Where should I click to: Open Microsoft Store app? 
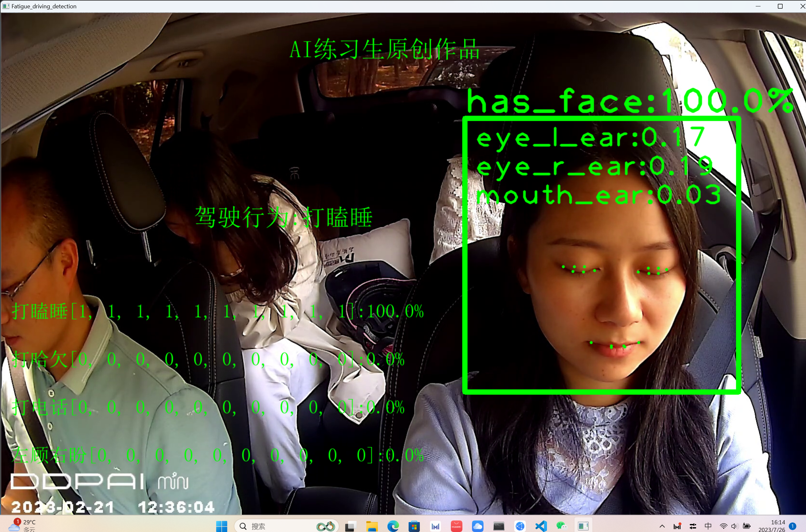[414, 526]
